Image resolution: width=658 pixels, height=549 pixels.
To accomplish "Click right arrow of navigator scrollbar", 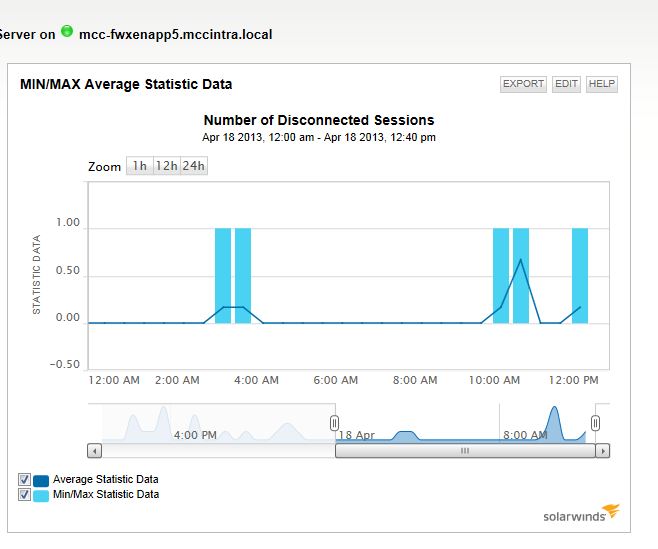I will pyautogui.click(x=603, y=451).
